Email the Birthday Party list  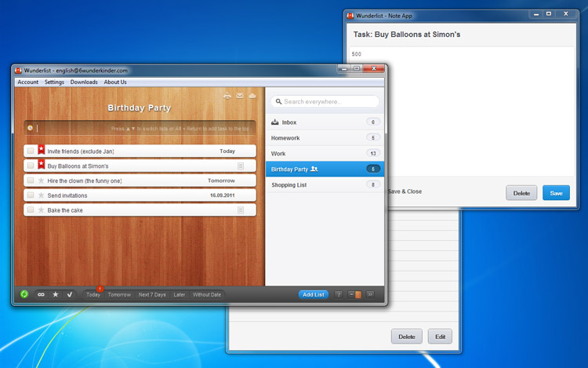click(240, 96)
